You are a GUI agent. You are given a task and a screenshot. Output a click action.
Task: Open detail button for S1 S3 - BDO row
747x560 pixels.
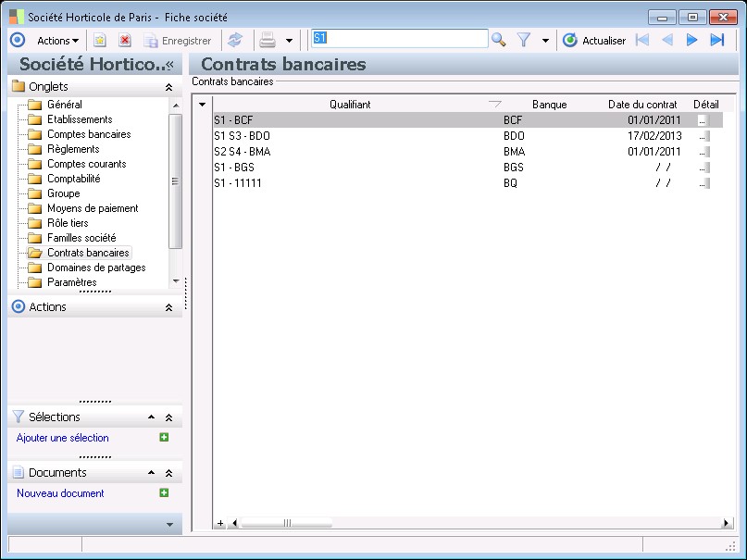click(x=703, y=135)
